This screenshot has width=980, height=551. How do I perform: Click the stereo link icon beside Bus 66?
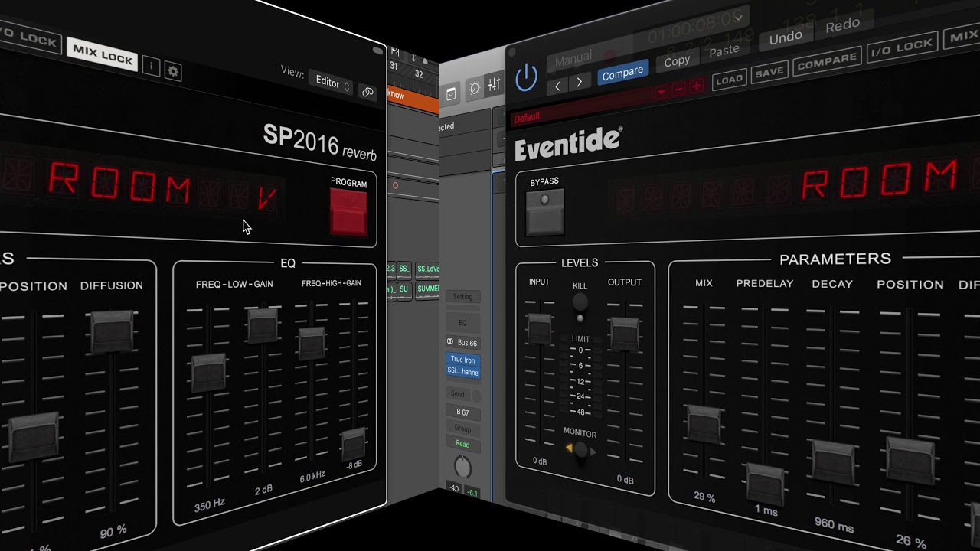pyautogui.click(x=451, y=342)
